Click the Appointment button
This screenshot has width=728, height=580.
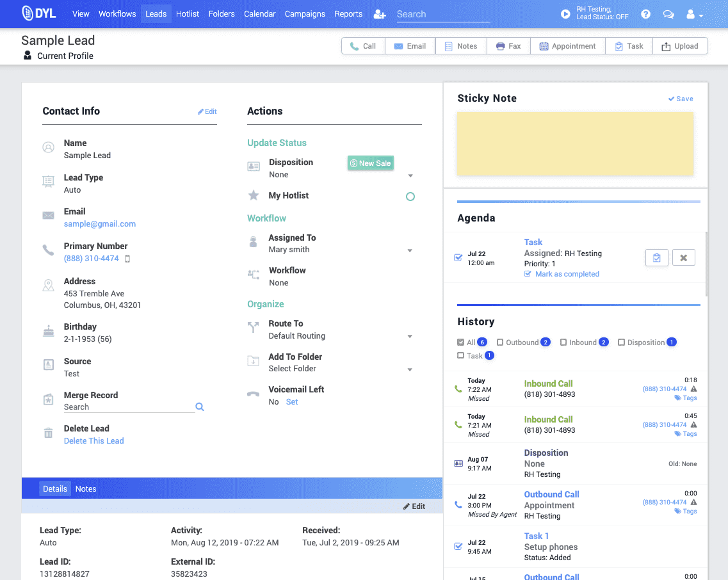tap(567, 46)
